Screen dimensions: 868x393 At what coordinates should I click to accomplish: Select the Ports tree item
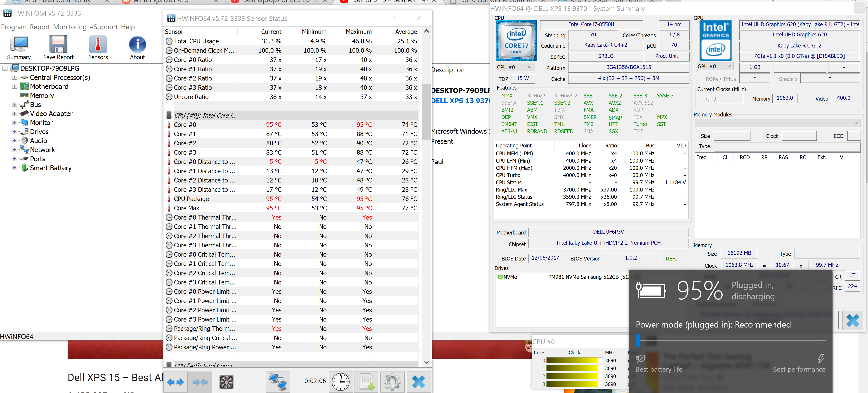pyautogui.click(x=37, y=159)
